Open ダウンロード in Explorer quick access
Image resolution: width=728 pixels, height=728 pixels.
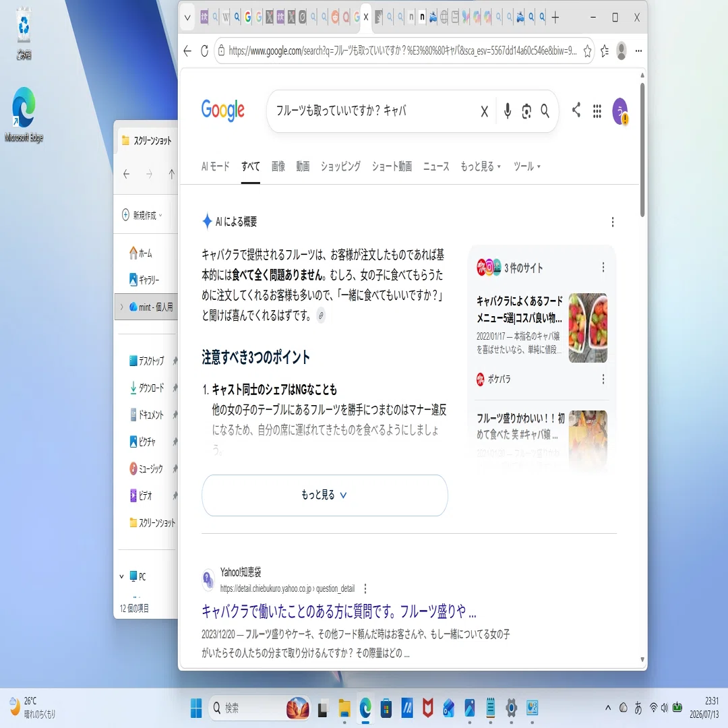[x=146, y=388]
